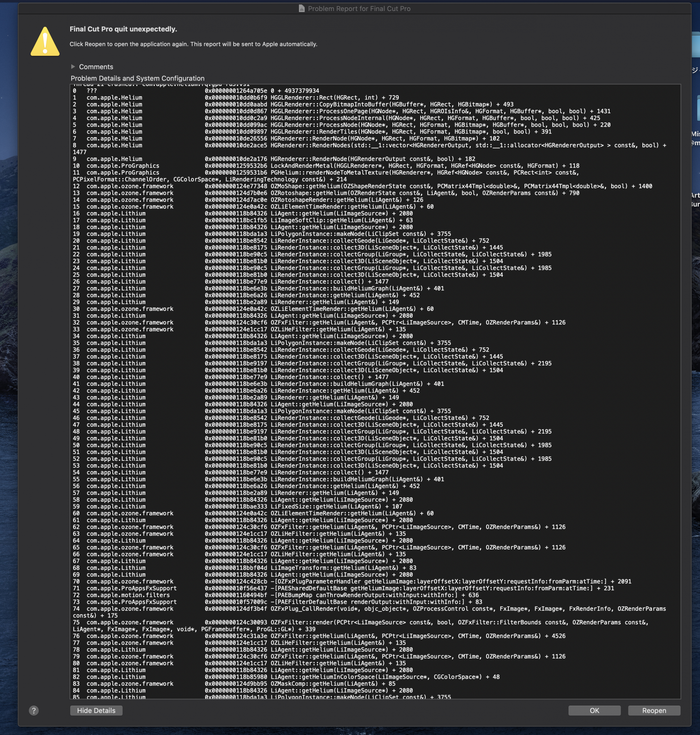Screen dimensions: 700x735
Task: Select frame 70 OZFxPlugParameterHandler line
Action: tap(352, 582)
